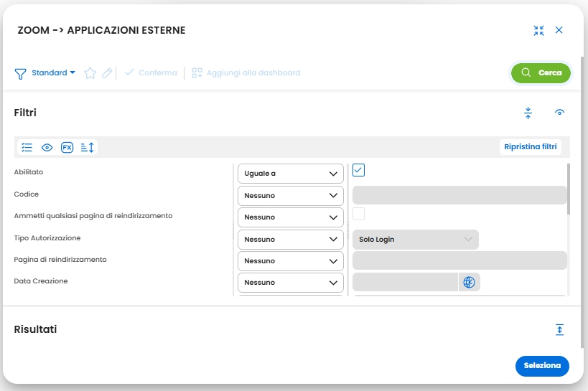Screen dimensions: 588x391
Task: Collapse the Filtri section
Action: click(528, 113)
